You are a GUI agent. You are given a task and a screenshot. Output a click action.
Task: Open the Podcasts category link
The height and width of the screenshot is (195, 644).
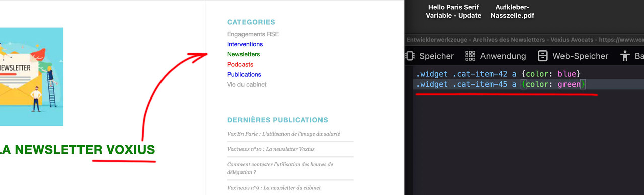click(240, 64)
